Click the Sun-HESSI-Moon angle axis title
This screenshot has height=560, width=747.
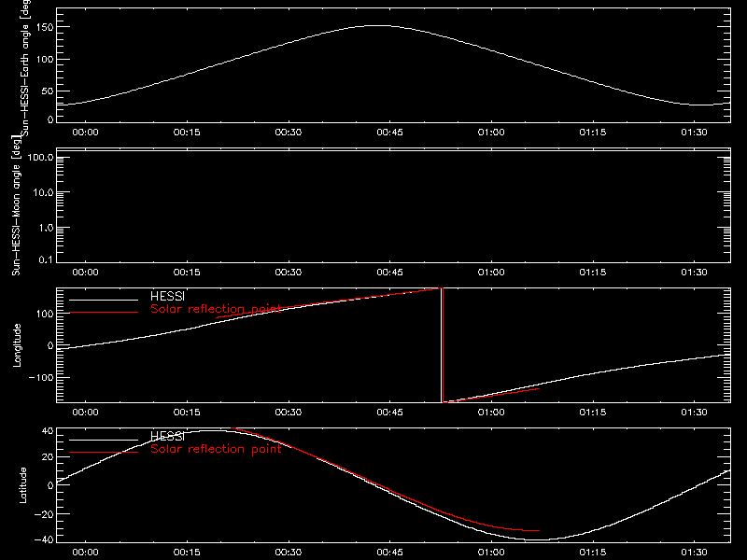tap(16, 205)
